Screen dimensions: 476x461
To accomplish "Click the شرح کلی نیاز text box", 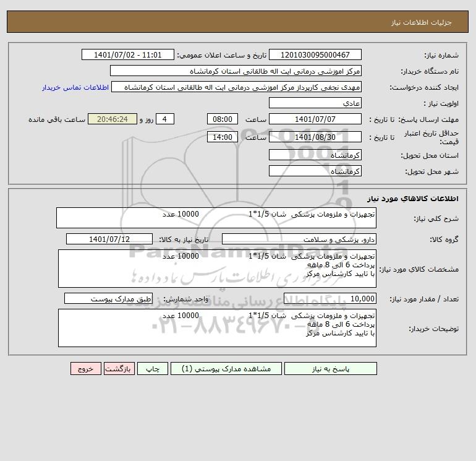I will 216,218.
